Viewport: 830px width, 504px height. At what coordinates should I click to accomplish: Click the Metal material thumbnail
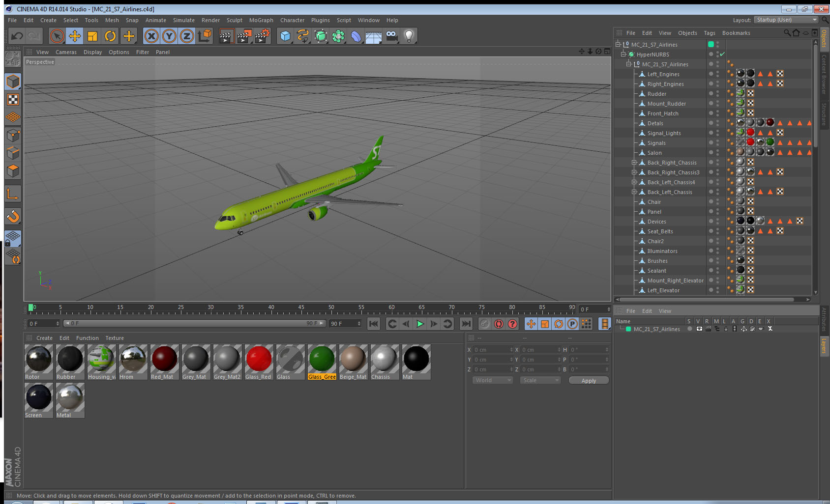pos(70,400)
